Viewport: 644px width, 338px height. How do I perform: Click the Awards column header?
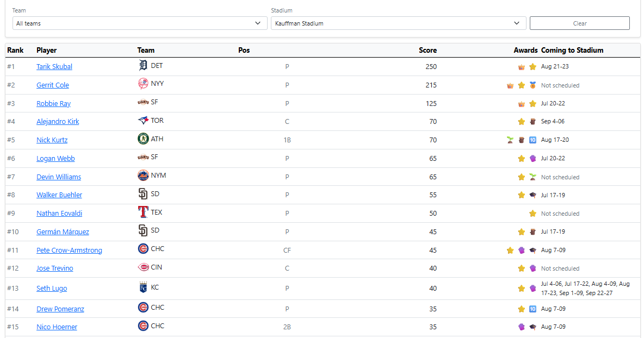(x=525, y=50)
